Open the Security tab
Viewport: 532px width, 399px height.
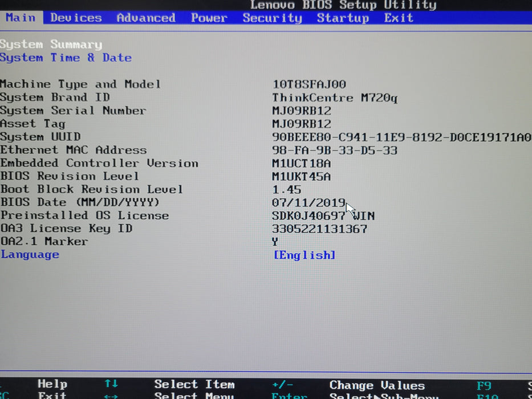click(272, 18)
